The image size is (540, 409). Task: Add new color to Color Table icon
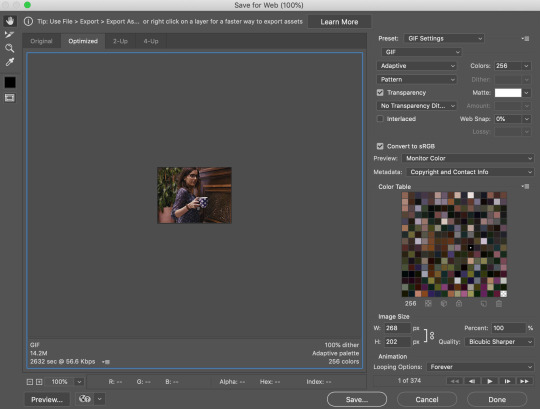pos(484,303)
